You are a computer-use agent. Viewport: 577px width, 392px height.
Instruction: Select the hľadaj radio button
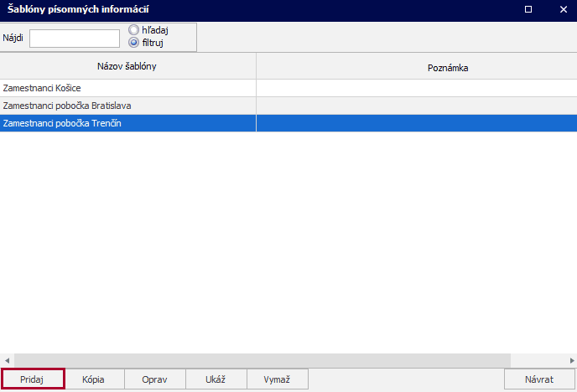[x=133, y=30]
